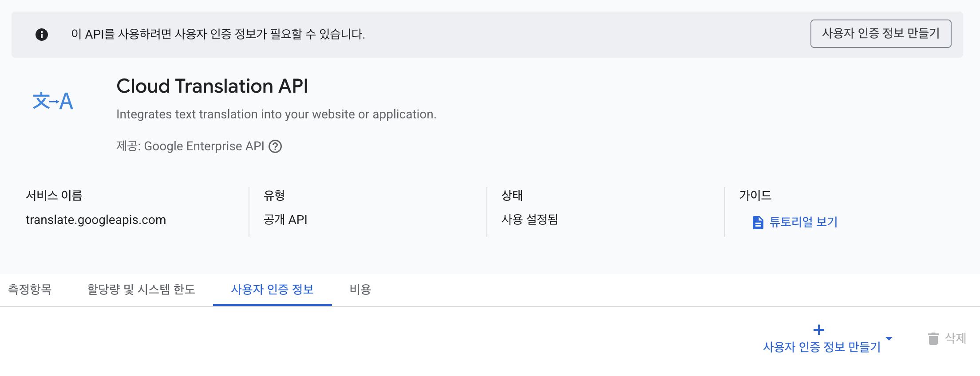Click the 삭제 button label
Screen dimensions: 980x376
[956, 338]
